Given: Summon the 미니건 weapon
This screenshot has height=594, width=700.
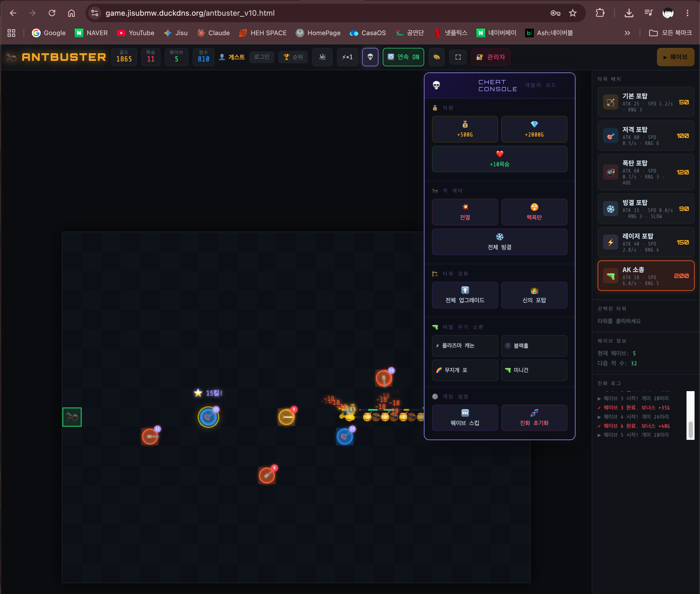Looking at the screenshot, I should pos(534,370).
